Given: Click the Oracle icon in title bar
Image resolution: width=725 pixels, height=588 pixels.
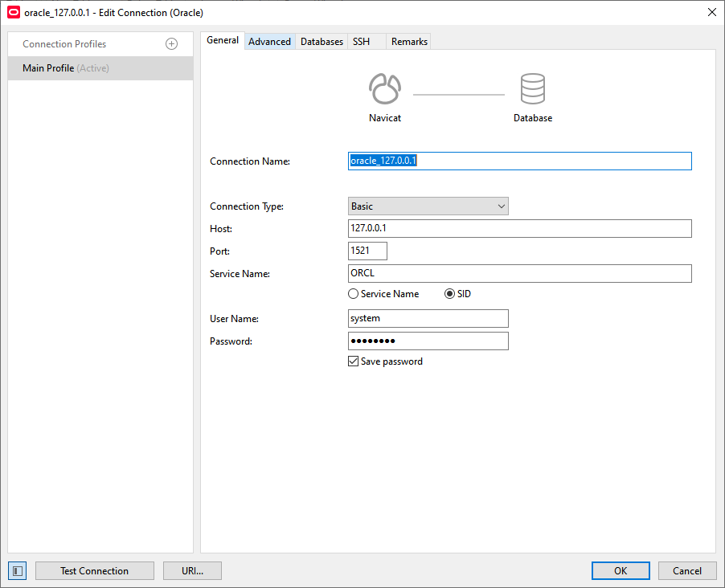Looking at the screenshot, I should 14,13.
